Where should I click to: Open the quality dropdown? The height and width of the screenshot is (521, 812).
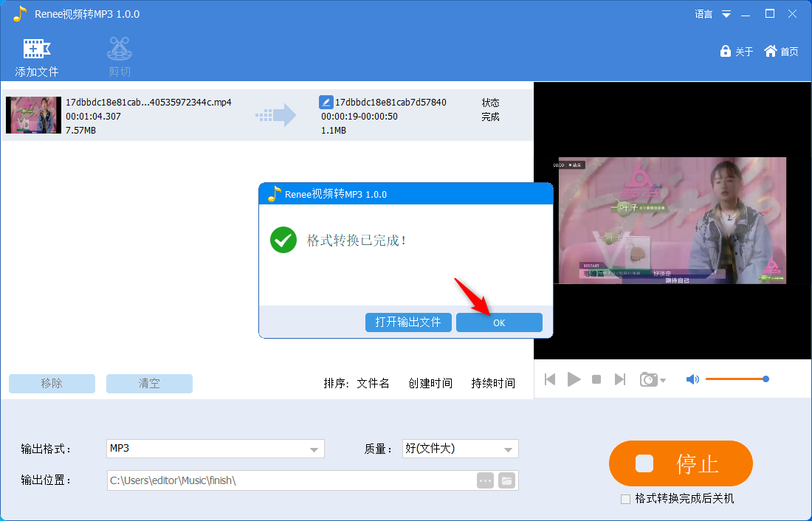pyautogui.click(x=461, y=449)
